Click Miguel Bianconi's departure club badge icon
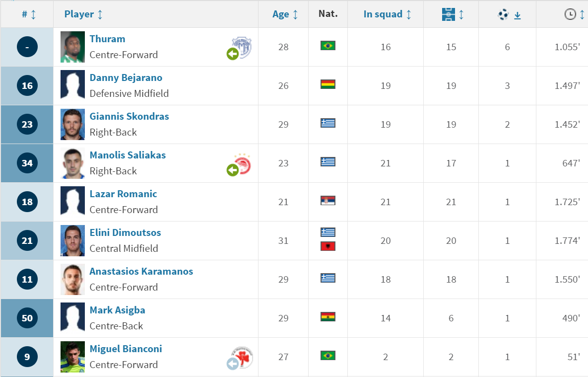The height and width of the screenshot is (377, 588). [240, 358]
